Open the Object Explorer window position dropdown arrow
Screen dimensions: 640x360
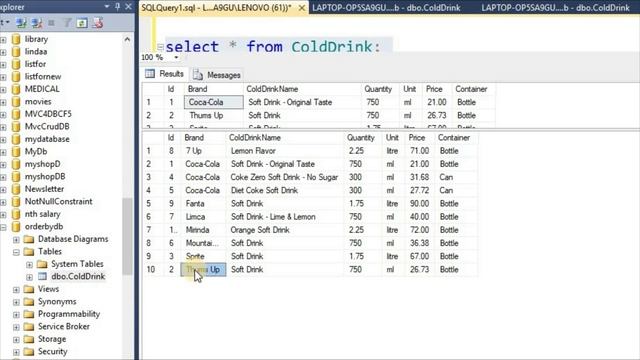point(107,7)
